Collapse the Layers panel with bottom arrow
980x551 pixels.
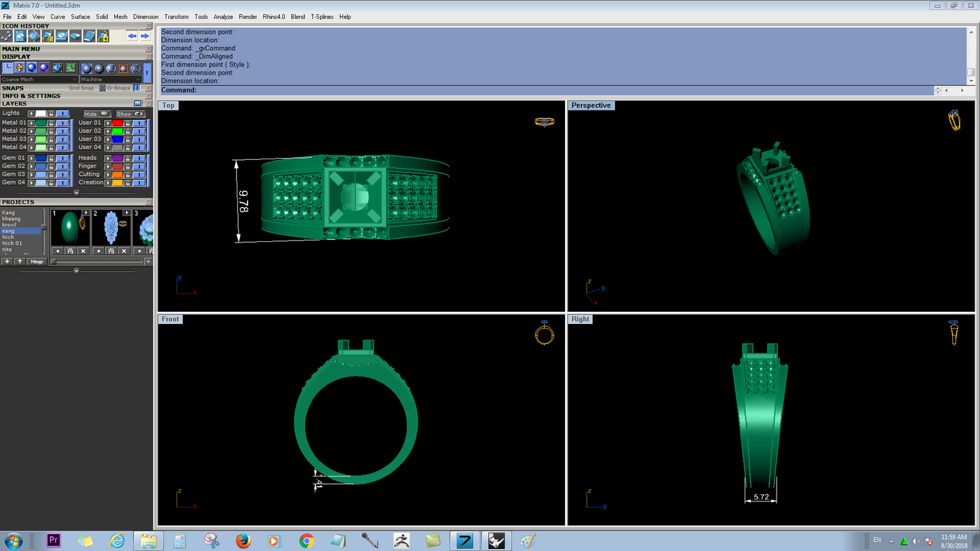pyautogui.click(x=77, y=192)
